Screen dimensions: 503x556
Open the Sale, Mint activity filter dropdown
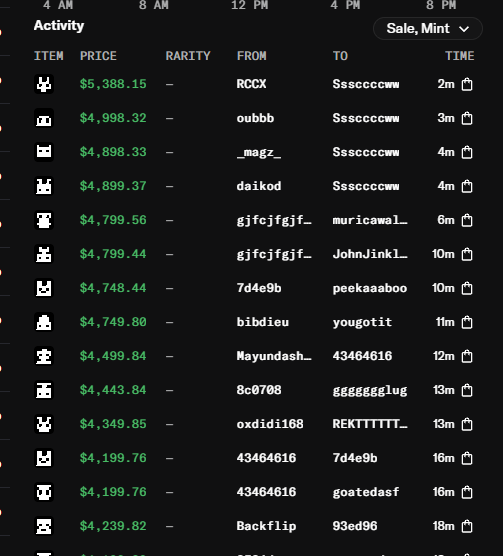click(x=427, y=28)
